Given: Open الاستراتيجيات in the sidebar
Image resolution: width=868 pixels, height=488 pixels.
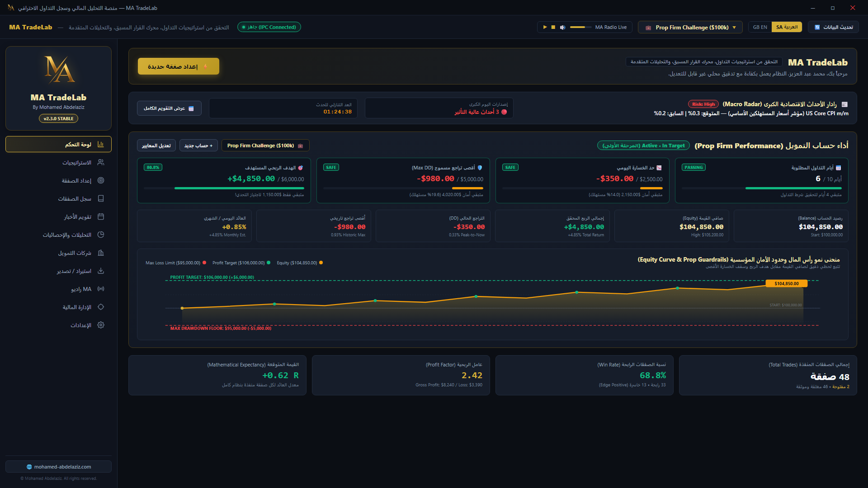Looking at the screenshot, I should 58,163.
